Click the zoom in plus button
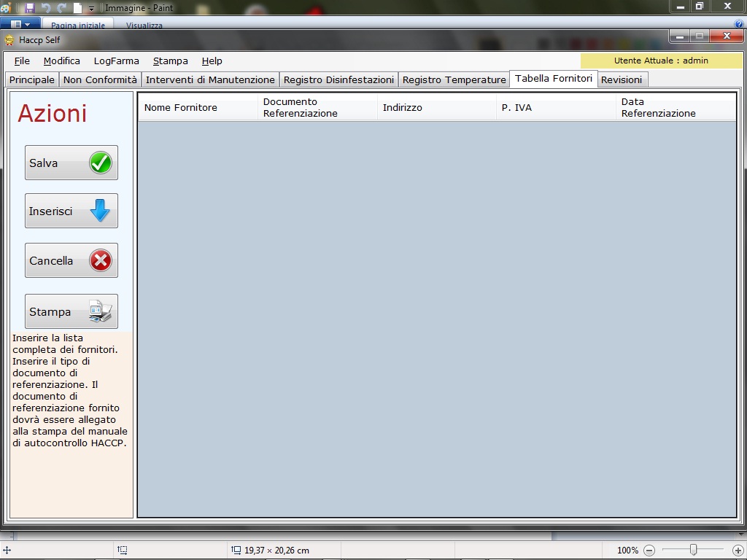This screenshot has width=747, height=560. [x=738, y=551]
